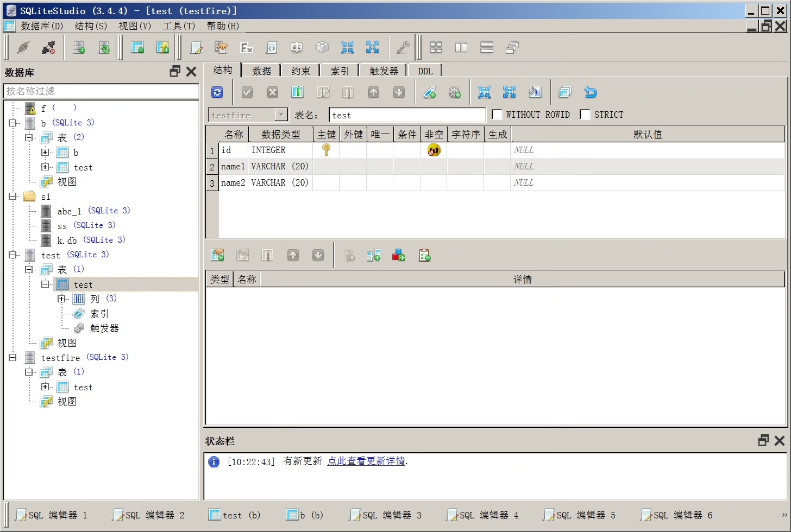791x532 pixels.
Task: Click the export table icon with outward blue arrows
Action: click(509, 92)
